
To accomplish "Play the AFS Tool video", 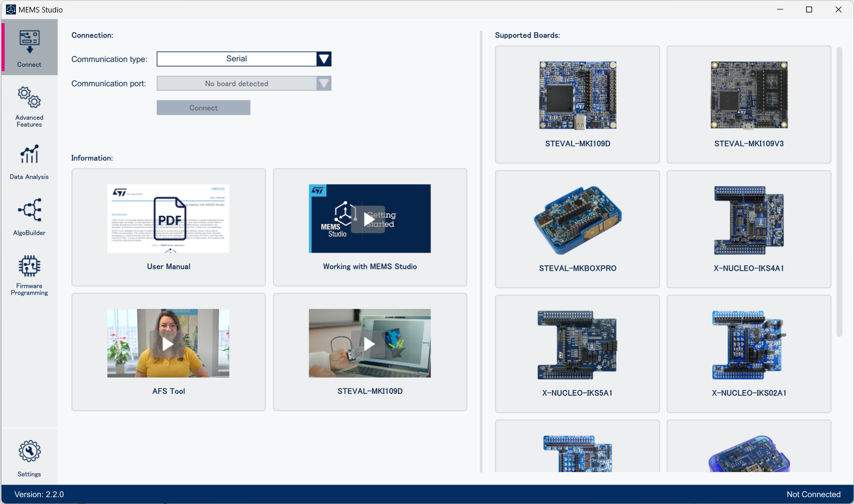I will (x=168, y=343).
